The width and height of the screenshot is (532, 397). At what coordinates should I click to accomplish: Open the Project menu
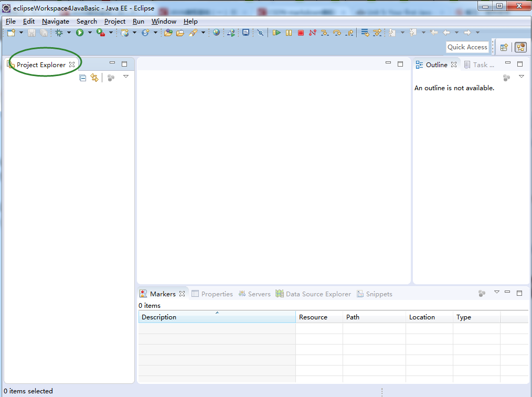(x=115, y=22)
